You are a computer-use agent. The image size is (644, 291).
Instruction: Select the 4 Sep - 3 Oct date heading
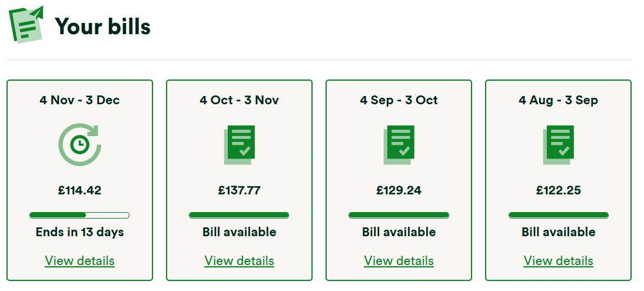click(x=399, y=100)
